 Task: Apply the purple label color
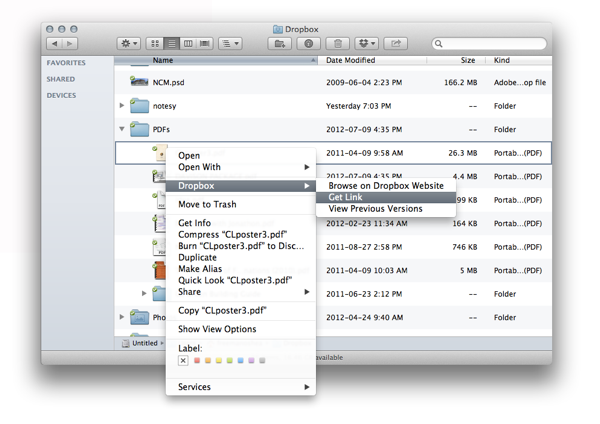pos(251,360)
